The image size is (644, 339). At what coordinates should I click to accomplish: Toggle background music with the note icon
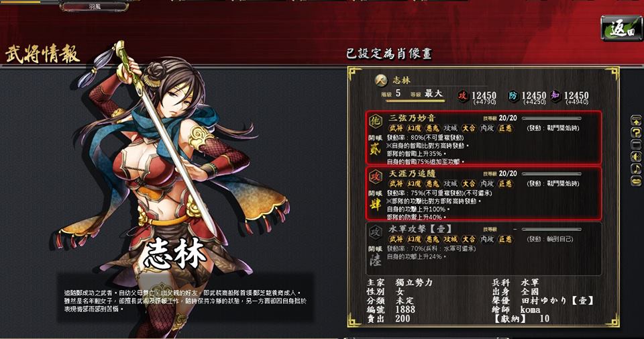point(636,168)
